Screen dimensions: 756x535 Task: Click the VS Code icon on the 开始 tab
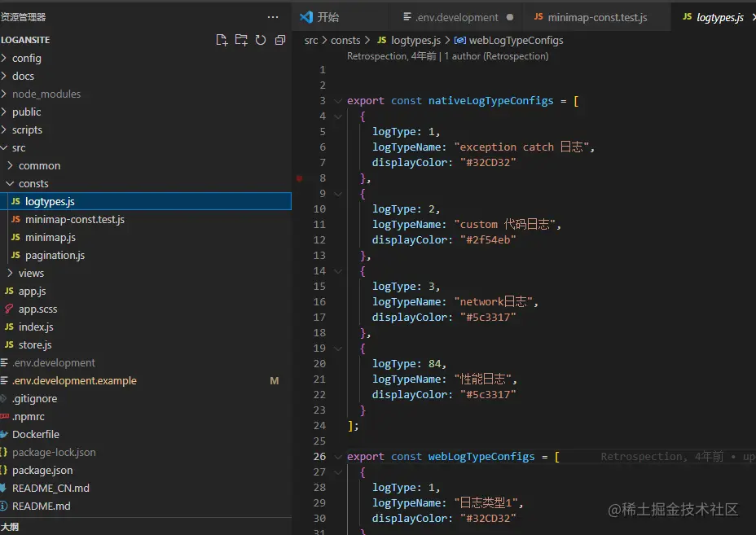[306, 17]
